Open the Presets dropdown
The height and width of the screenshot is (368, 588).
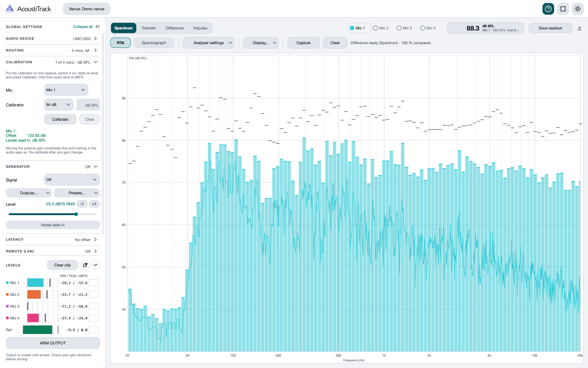(77, 193)
